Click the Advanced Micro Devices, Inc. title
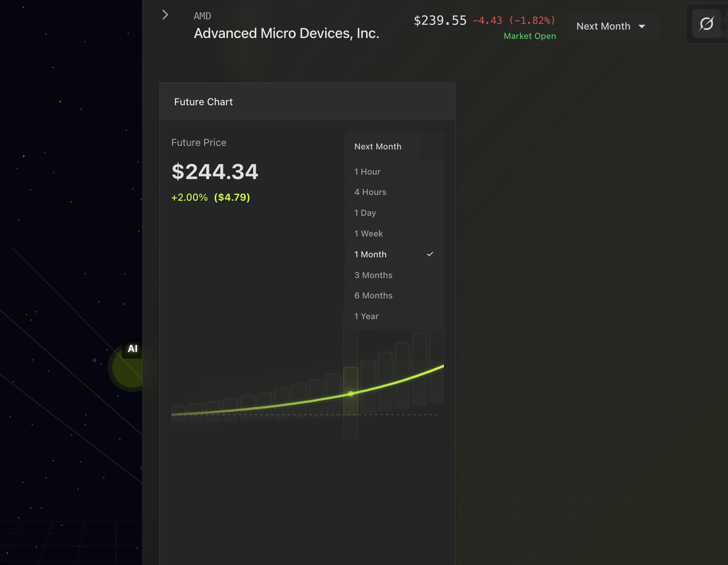 point(286,33)
